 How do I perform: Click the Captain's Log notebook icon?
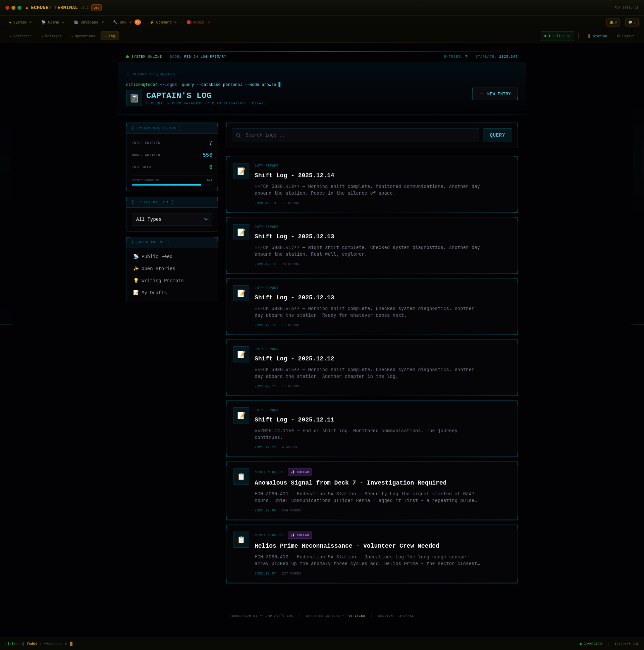click(x=134, y=98)
